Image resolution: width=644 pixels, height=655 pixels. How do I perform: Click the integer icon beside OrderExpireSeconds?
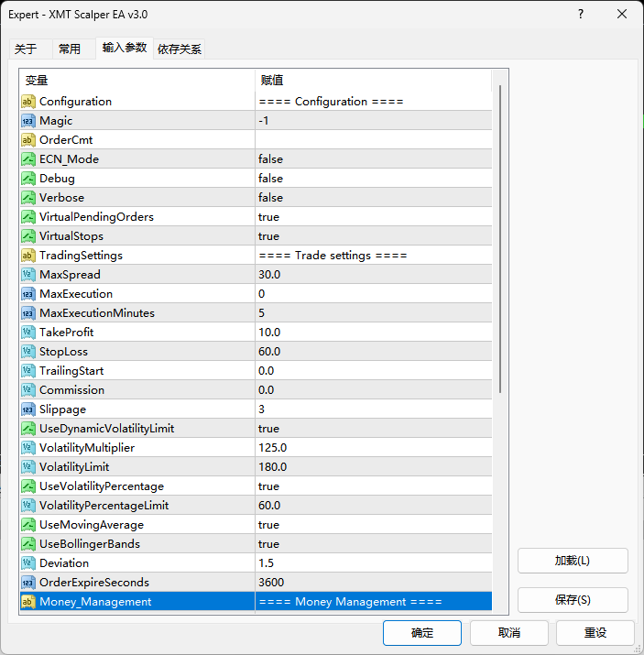click(28, 583)
